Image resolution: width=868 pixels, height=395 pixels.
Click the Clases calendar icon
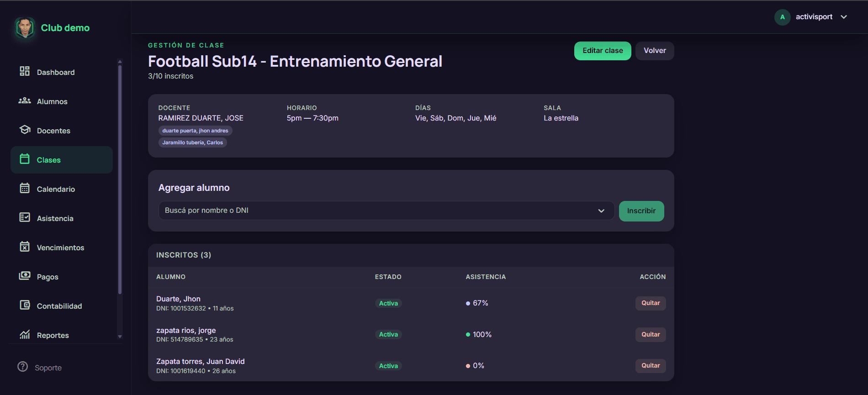click(25, 159)
